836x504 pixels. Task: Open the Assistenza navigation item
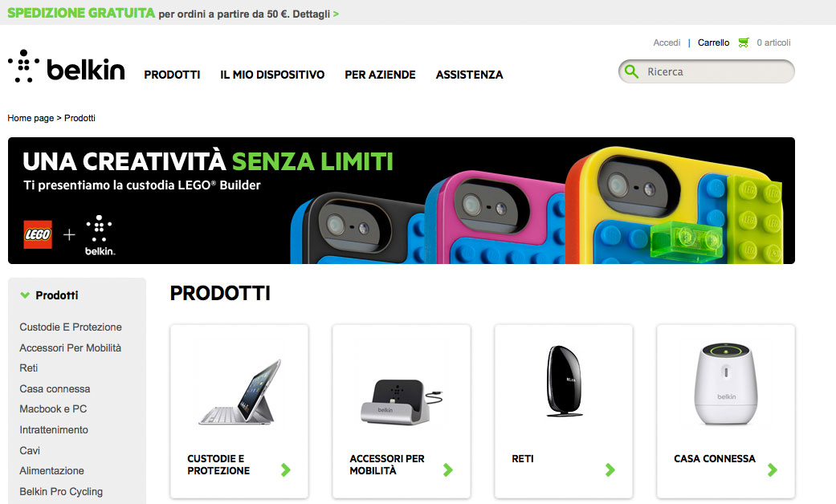click(x=469, y=75)
